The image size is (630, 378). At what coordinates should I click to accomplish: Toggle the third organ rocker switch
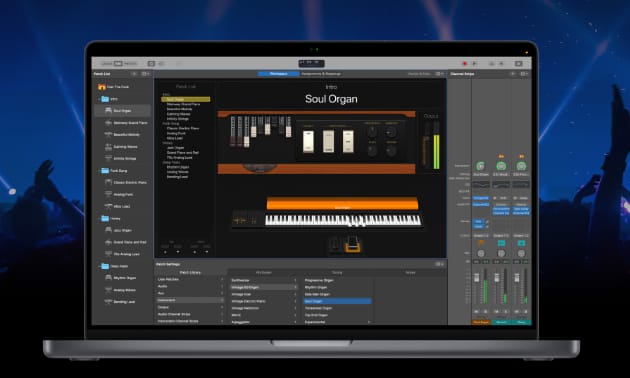tap(348, 141)
